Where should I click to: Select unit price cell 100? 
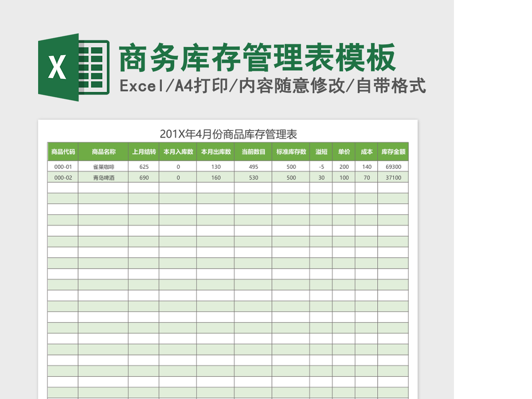(344, 177)
